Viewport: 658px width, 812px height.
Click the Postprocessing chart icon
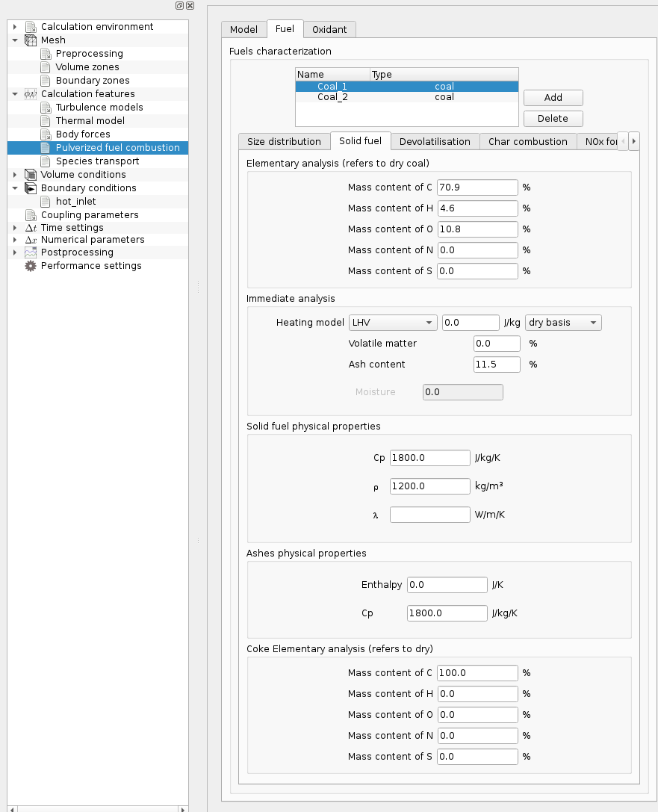(x=31, y=252)
